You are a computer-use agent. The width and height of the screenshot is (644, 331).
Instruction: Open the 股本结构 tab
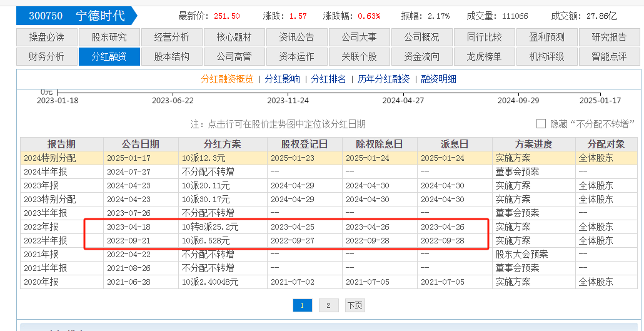pos(172,57)
